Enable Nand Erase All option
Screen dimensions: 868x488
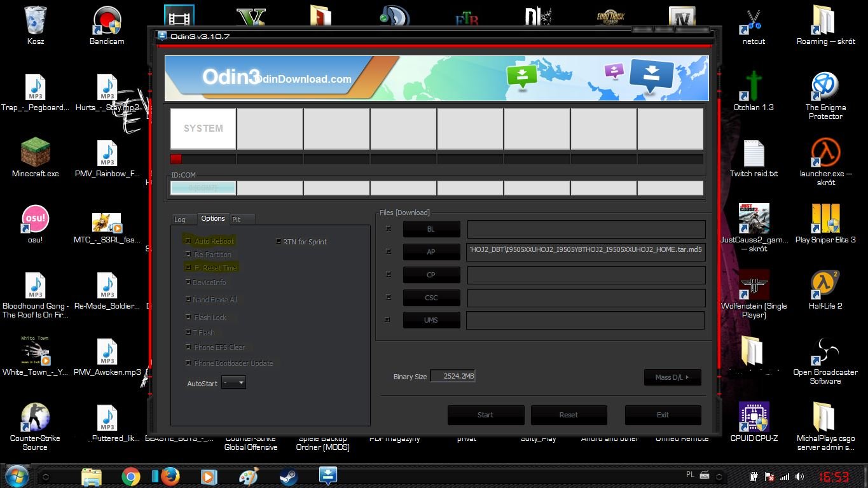pos(188,299)
